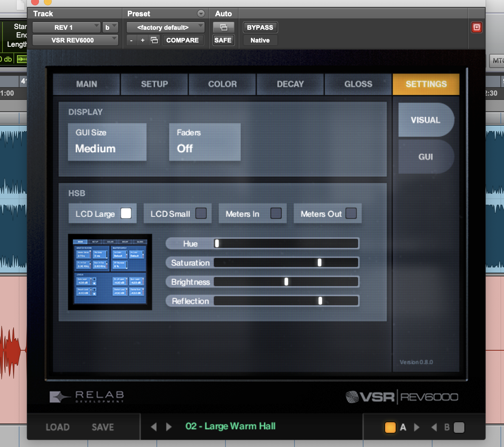Image resolution: width=504 pixels, height=447 pixels.
Task: Click the COMPARE button
Action: point(183,40)
